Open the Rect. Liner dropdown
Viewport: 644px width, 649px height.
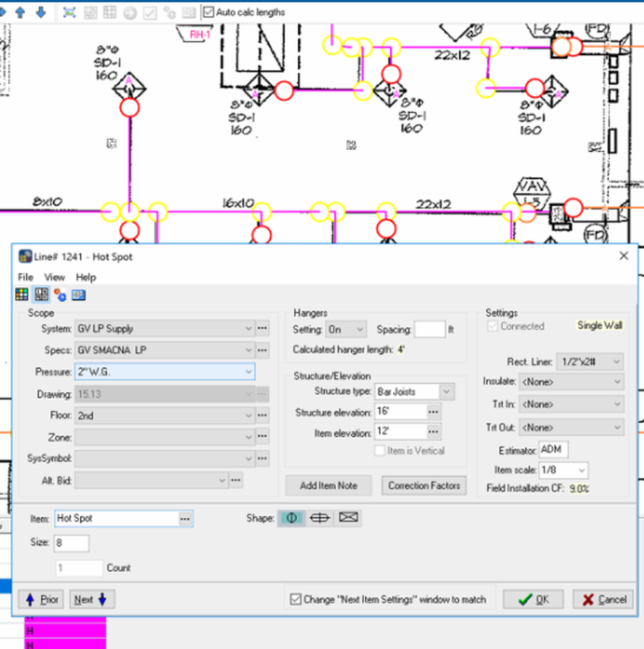(590, 362)
